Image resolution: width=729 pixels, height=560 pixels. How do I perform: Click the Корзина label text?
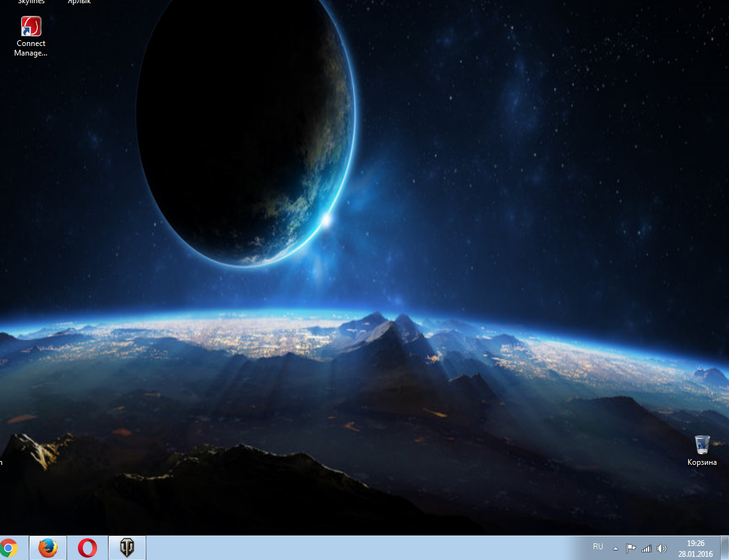(x=702, y=462)
